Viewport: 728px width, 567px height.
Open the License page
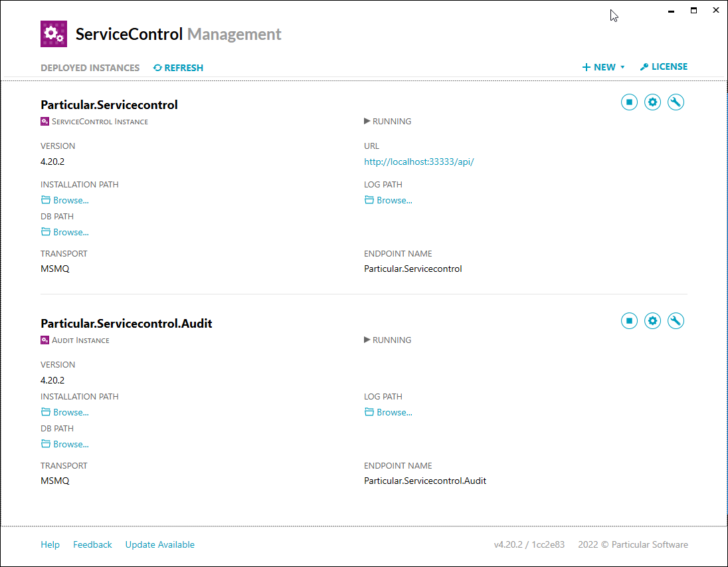tap(664, 66)
